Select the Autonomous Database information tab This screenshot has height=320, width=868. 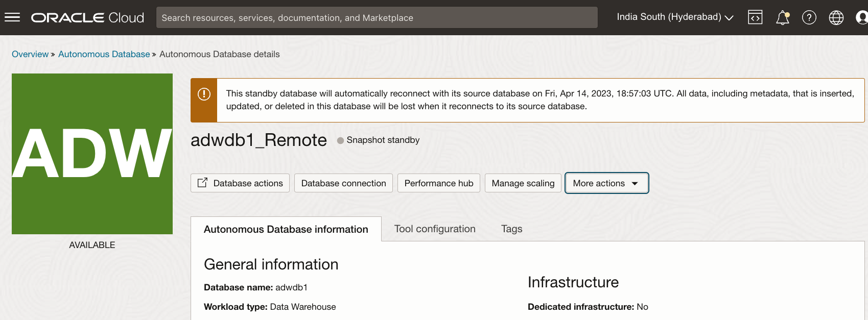click(286, 229)
